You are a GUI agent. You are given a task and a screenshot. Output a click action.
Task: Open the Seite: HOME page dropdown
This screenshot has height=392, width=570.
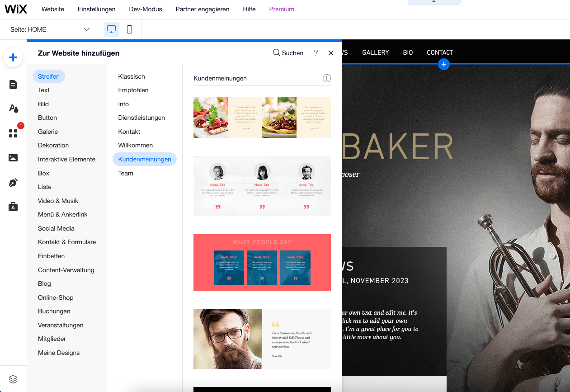[50, 29]
